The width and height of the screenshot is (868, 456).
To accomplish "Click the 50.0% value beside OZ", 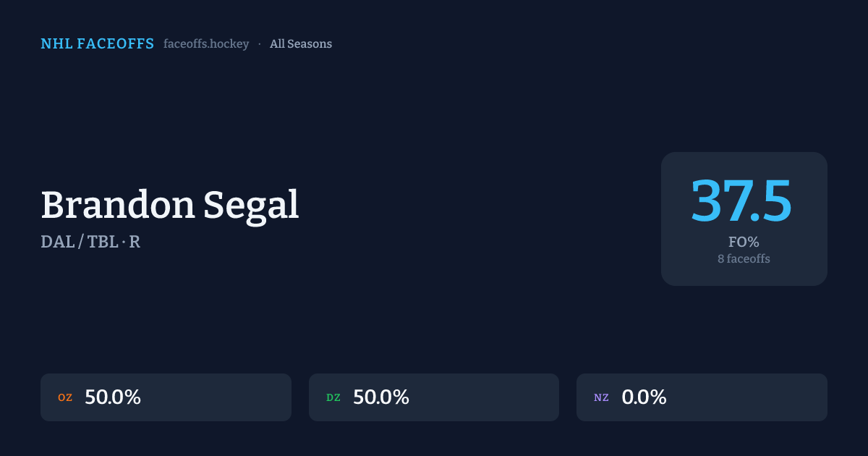I will click(113, 397).
